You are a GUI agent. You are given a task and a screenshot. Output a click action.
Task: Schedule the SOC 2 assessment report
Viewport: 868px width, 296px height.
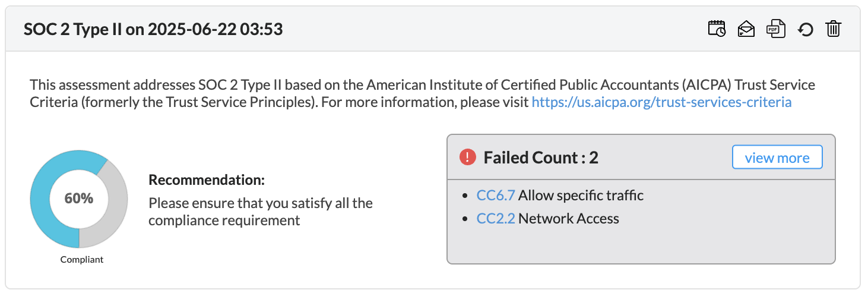tap(717, 29)
